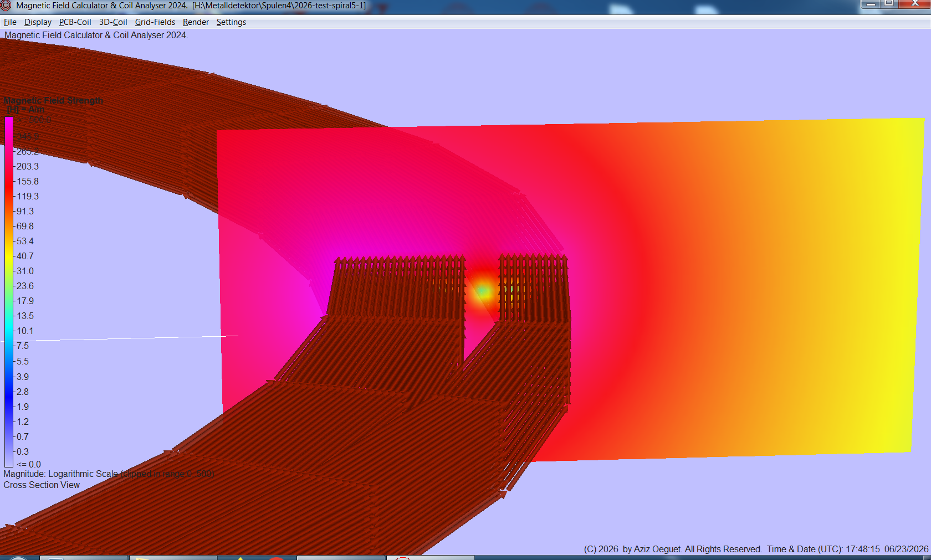Viewport: 931px width, 560px height.
Task: Click the 0.7 scale label
Action: pyautogui.click(x=23, y=436)
